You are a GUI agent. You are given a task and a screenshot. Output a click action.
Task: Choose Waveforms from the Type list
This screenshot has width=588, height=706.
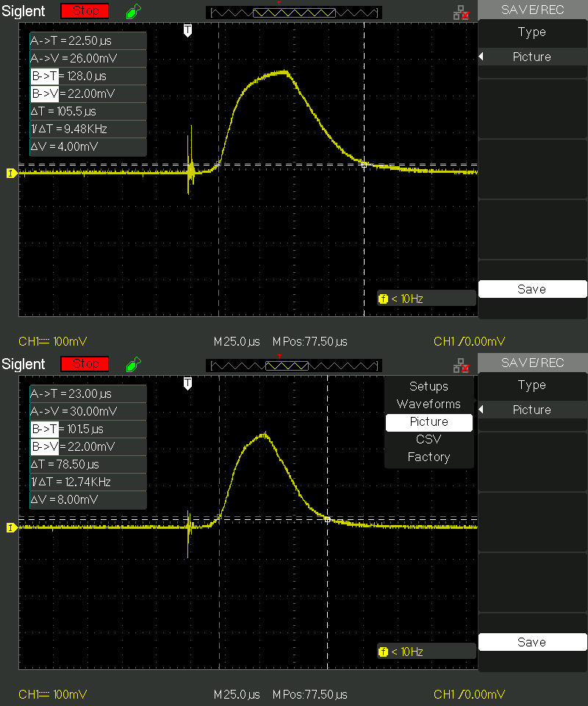pos(429,404)
